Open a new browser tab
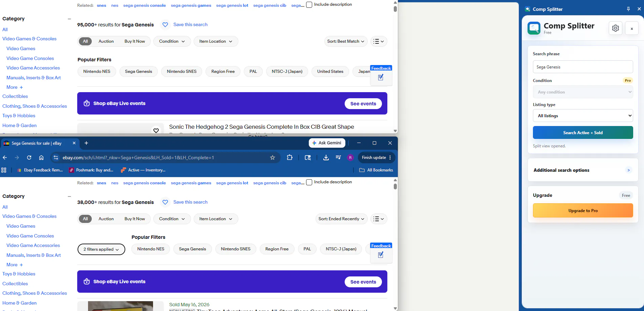This screenshot has width=644, height=311. (x=86, y=143)
